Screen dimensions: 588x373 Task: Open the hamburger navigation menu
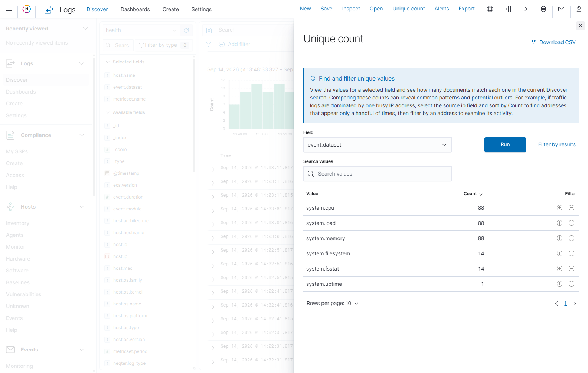pos(9,9)
